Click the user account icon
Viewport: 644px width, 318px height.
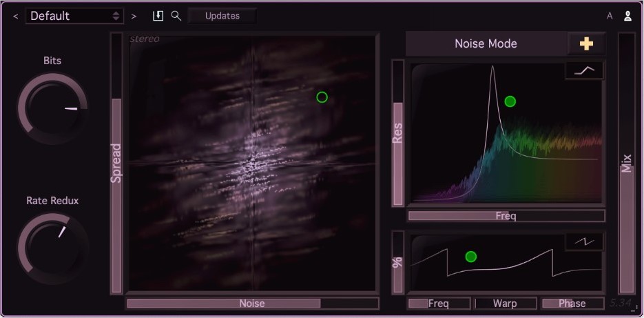click(x=627, y=17)
